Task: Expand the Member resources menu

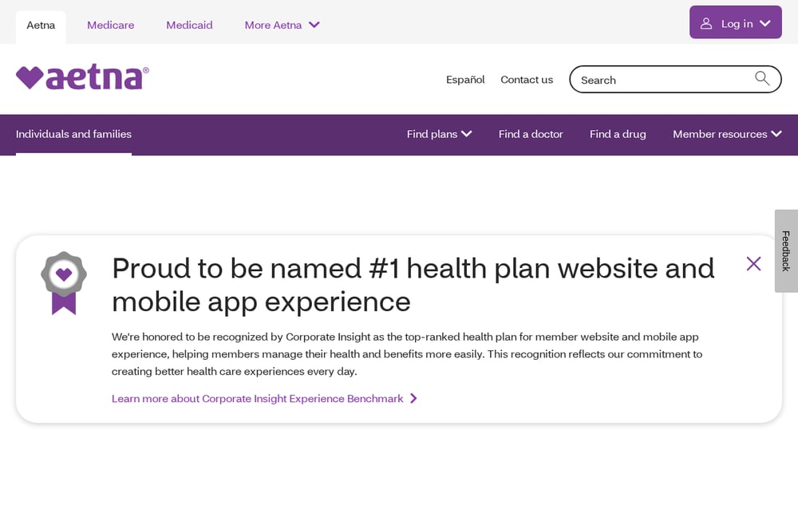Action: (x=727, y=134)
